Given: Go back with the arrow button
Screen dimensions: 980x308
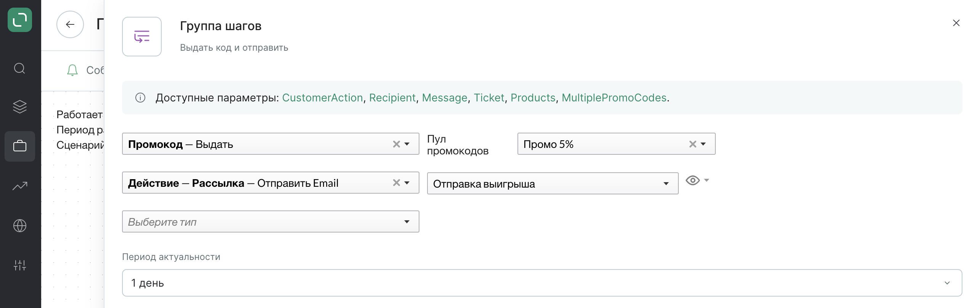Looking at the screenshot, I should 70,24.
